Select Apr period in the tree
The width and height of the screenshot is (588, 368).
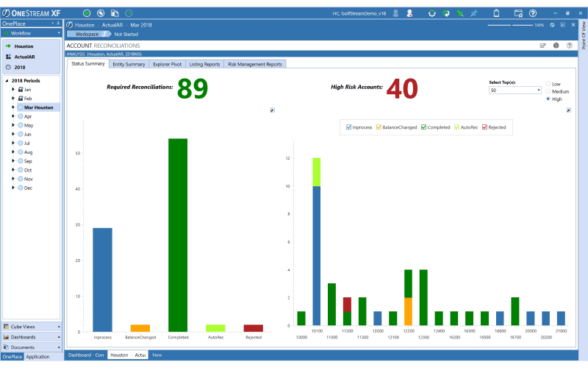point(28,116)
